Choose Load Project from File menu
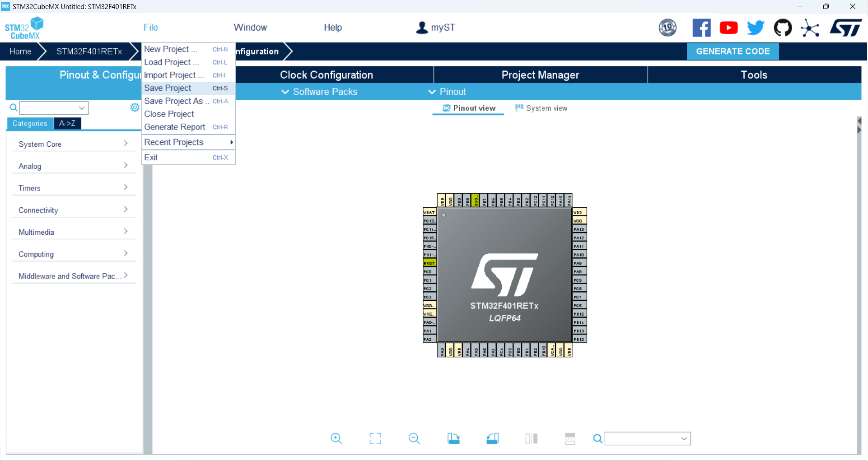 pos(188,62)
